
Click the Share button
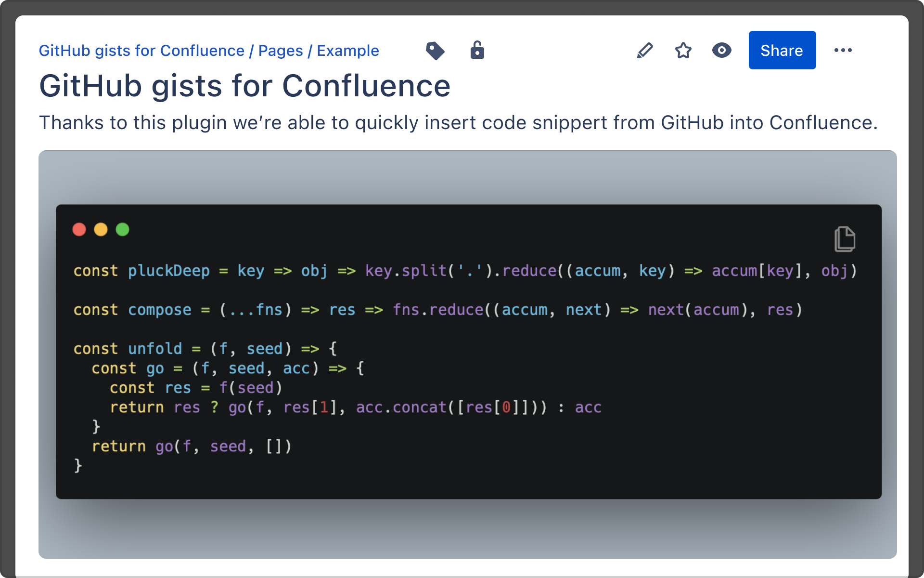[782, 50]
